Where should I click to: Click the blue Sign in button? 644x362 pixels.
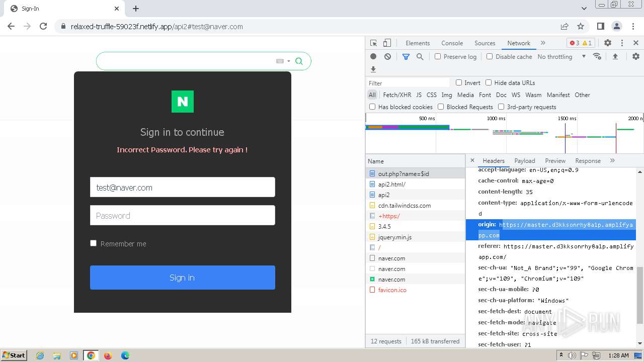(x=183, y=278)
